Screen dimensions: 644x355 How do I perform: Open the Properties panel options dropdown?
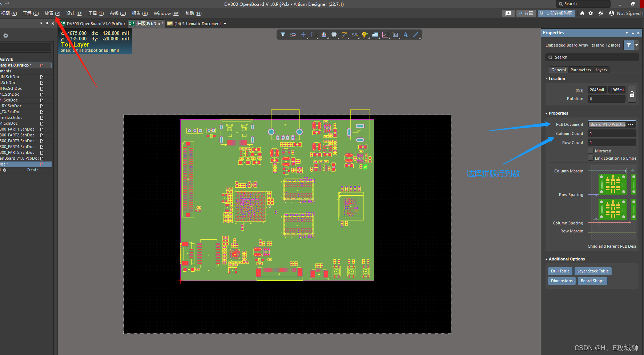coord(627,33)
